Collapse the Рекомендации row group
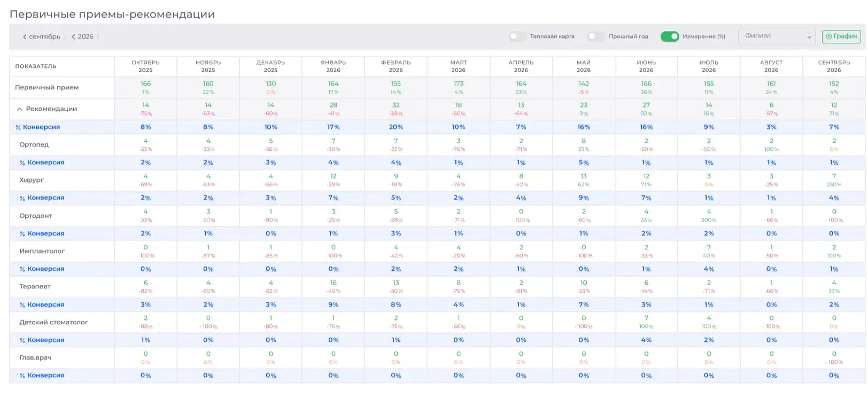Viewport: 868px width, 397px height. pos(20,109)
